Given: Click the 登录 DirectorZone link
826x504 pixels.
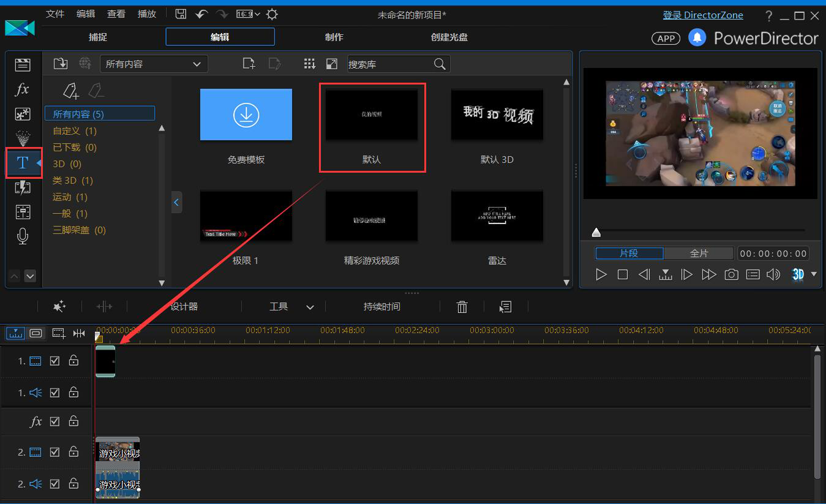Looking at the screenshot, I should click(703, 15).
